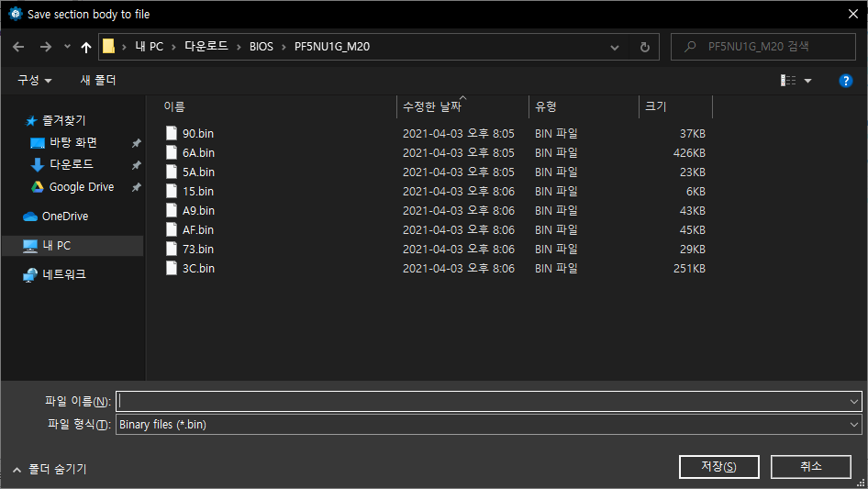Open recent locations chevron beside forward arrow
Viewport: 868px width, 489px height.
[67, 47]
